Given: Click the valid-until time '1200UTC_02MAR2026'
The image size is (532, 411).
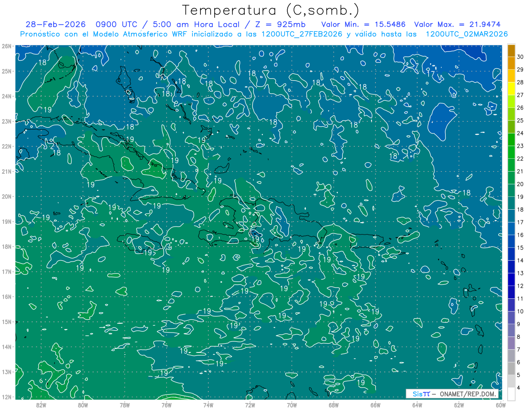Looking at the screenshot, I should (466, 34).
